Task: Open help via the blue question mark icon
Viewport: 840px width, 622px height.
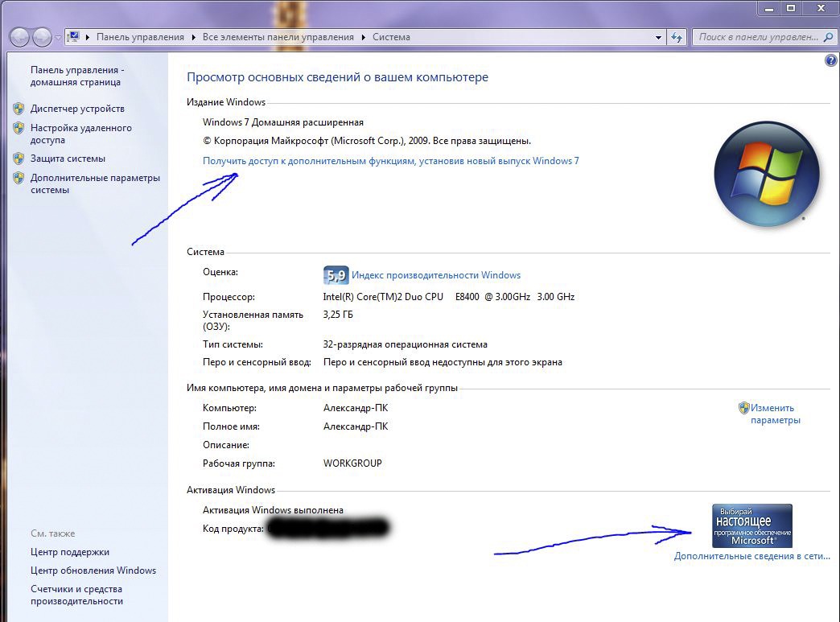Action: pyautogui.click(x=831, y=60)
